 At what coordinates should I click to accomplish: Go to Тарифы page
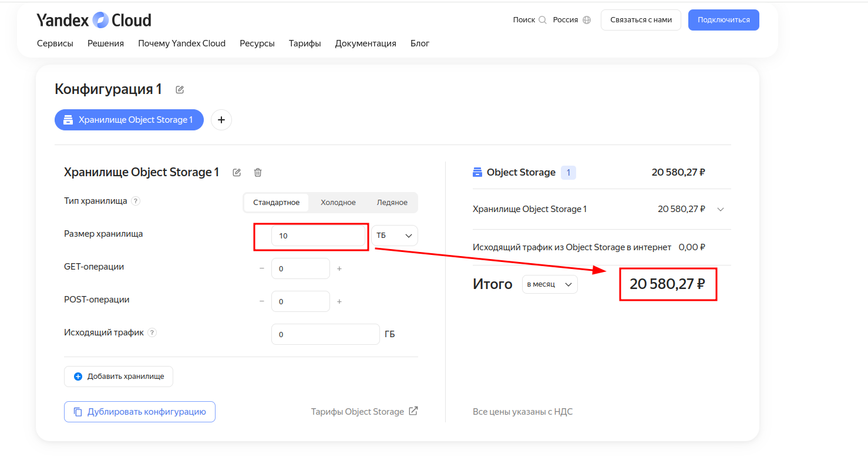tap(305, 43)
